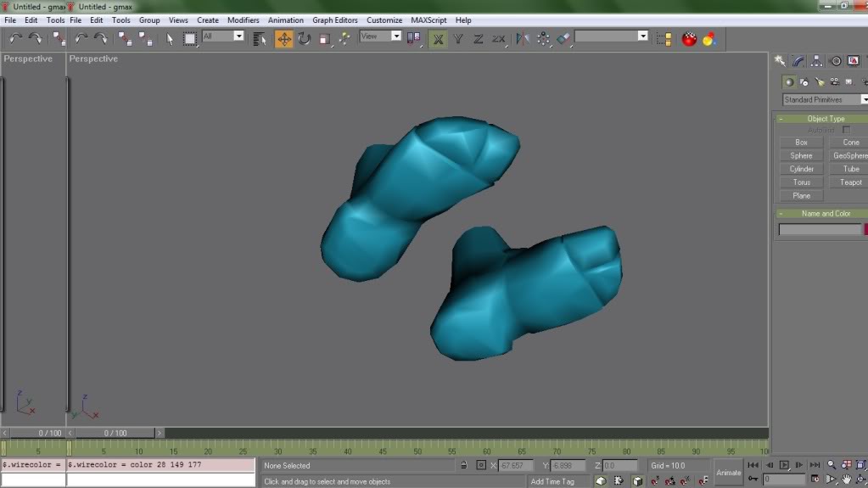
Task: Select the Cameras category icon
Action: [x=834, y=82]
